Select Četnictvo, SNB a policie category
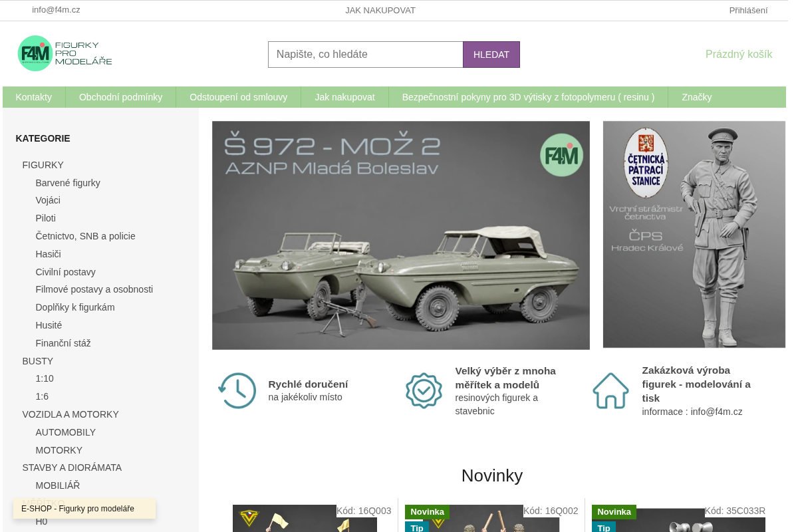Image resolution: width=798 pixels, height=532 pixels. [86, 236]
